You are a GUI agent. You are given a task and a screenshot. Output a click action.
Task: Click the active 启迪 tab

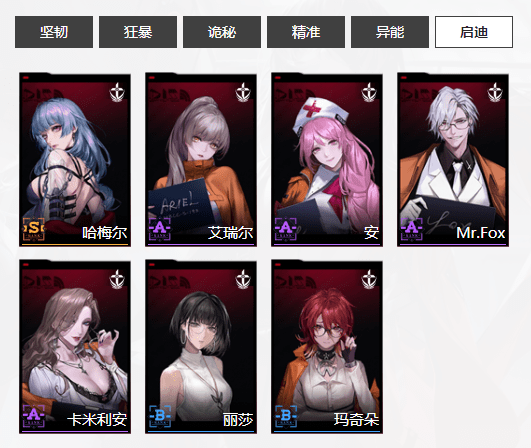pos(474,32)
